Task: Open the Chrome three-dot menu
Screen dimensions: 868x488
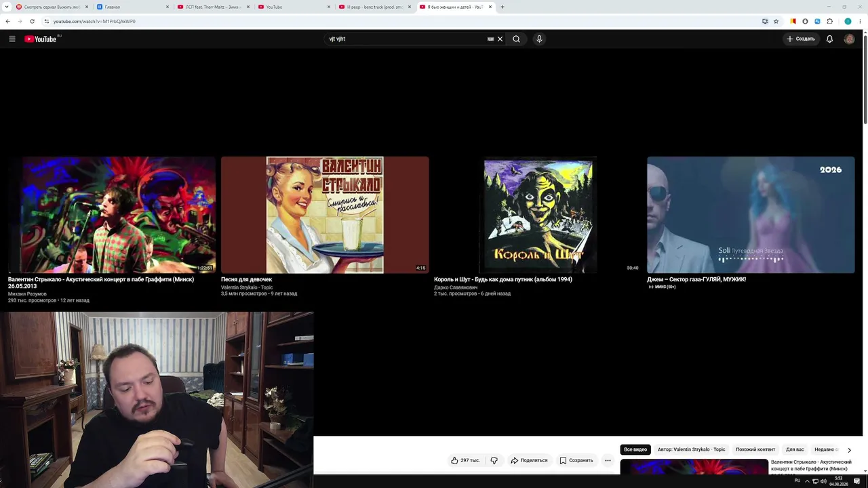Action: click(x=860, y=21)
